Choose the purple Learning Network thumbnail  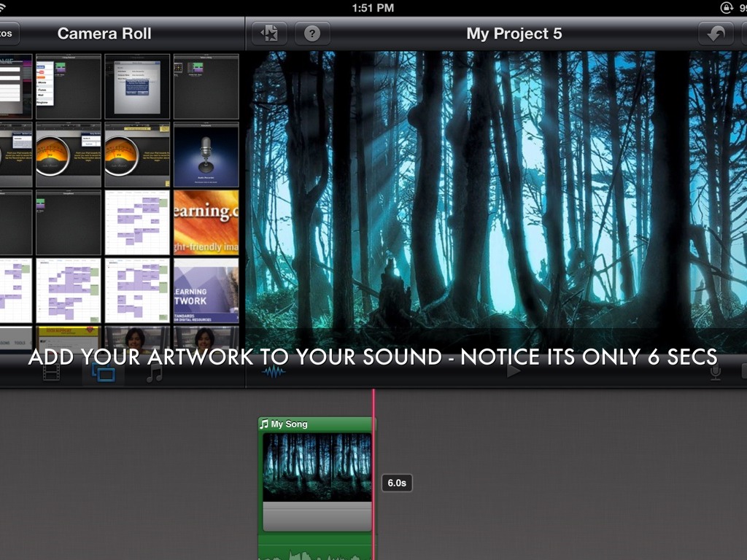click(206, 289)
